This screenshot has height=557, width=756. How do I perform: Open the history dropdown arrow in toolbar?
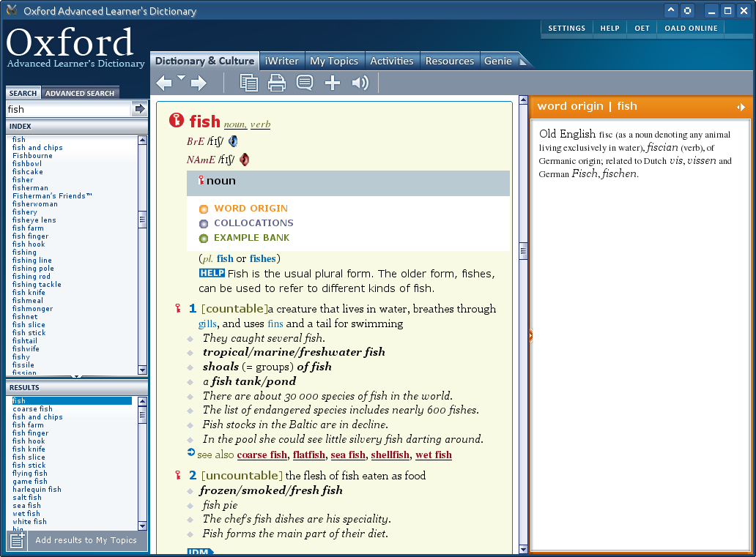[x=181, y=78]
